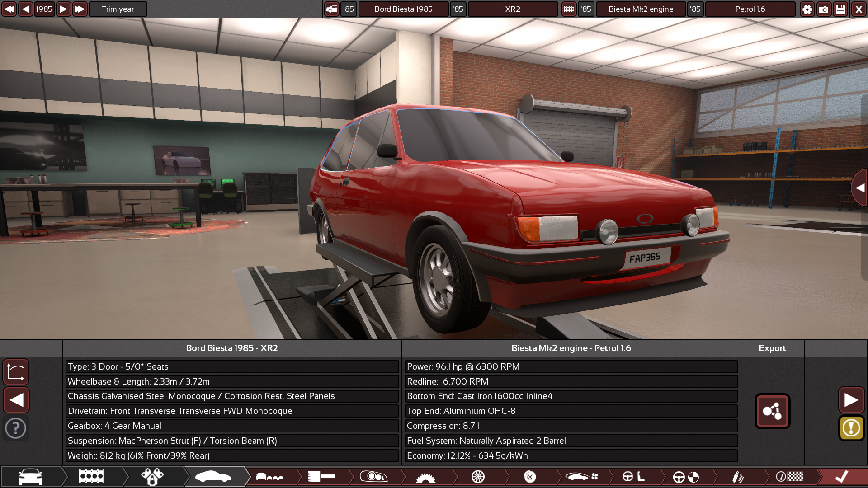Image resolution: width=868 pixels, height=488 pixels.
Task: Go to next step with right red arrow
Action: pyautogui.click(x=851, y=400)
